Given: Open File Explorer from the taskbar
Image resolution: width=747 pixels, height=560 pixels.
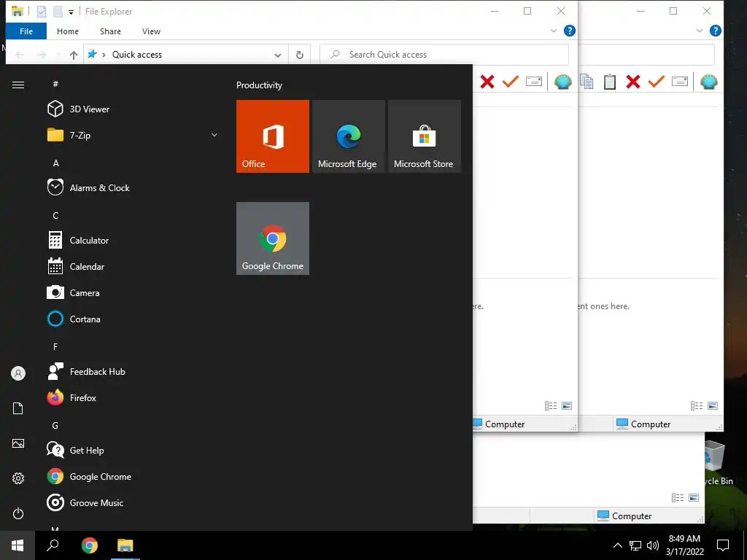Looking at the screenshot, I should [125, 545].
